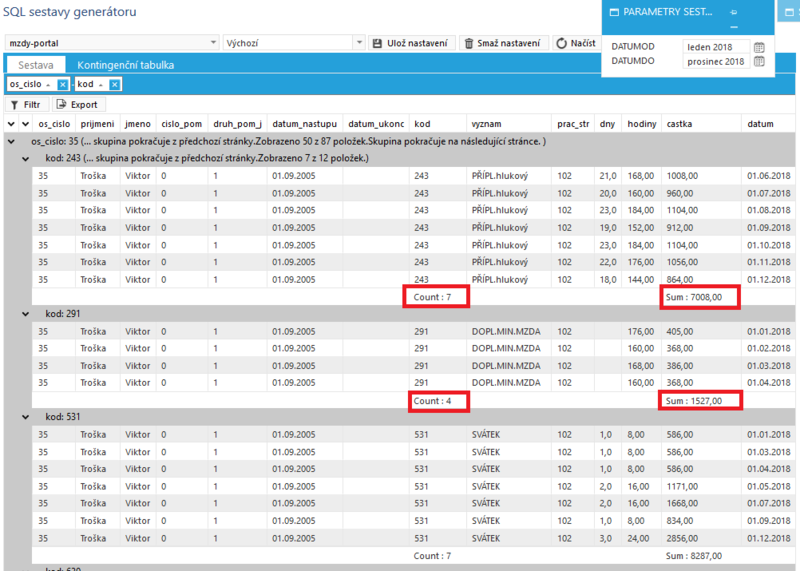This screenshot has height=571, width=800.
Task: Sort by hodiny column header
Action: tap(641, 123)
